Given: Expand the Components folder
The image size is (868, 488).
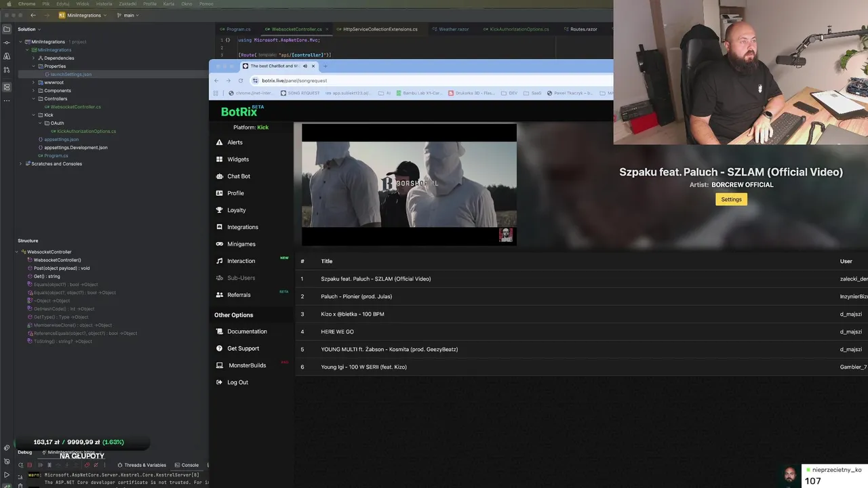Looking at the screenshot, I should coord(33,91).
